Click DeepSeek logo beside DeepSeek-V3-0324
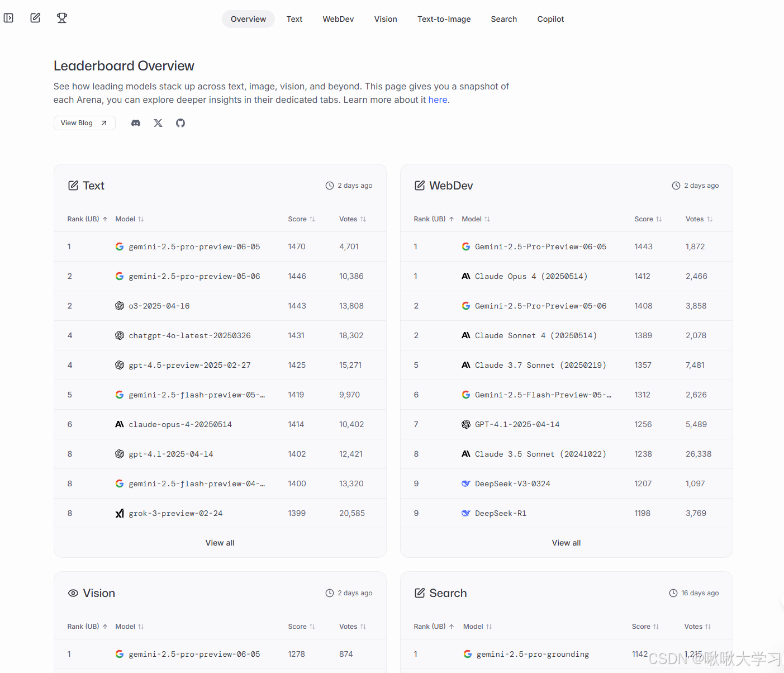784x673 pixels. [466, 484]
